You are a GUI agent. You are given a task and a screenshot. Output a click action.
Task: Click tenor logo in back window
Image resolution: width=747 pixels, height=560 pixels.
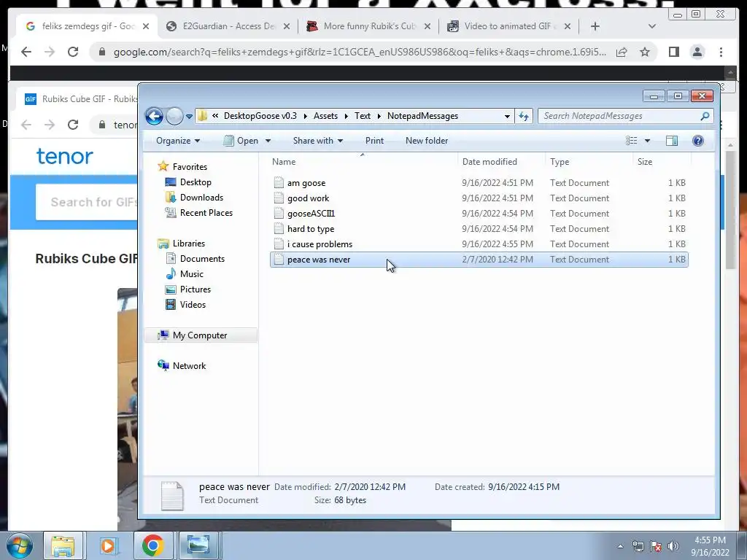[65, 156]
